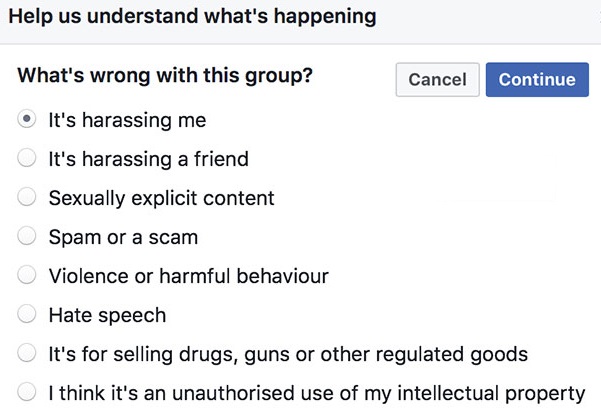The height and width of the screenshot is (416, 601).
Task: Click the "Hate speech" label text
Action: [107, 316]
